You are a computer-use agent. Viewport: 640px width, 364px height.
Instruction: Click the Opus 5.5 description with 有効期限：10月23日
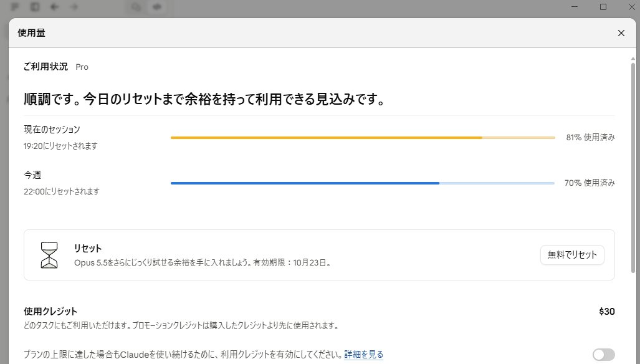point(203,263)
